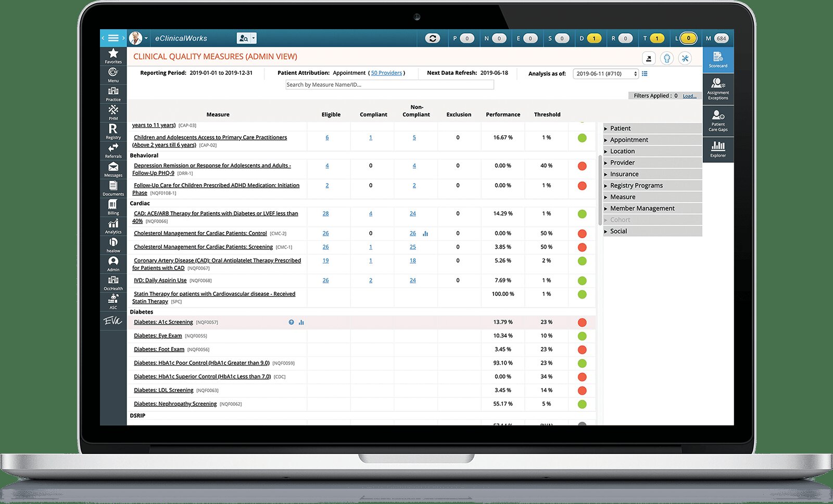The height and width of the screenshot is (504, 833).
Task: Open the Assignment Exceptions tab
Action: (718, 88)
